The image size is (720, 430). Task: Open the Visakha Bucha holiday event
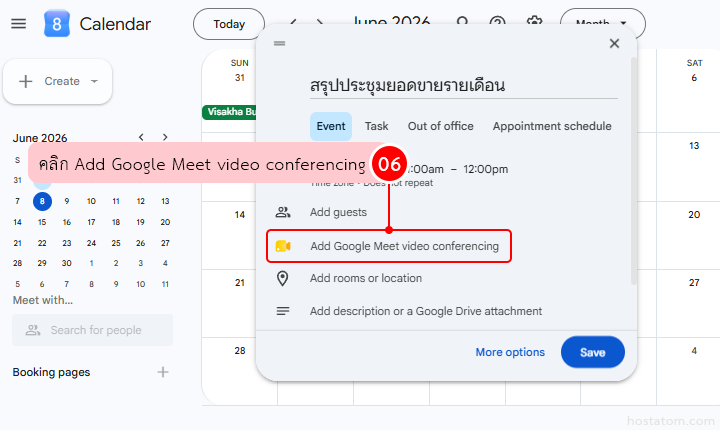[229, 112]
